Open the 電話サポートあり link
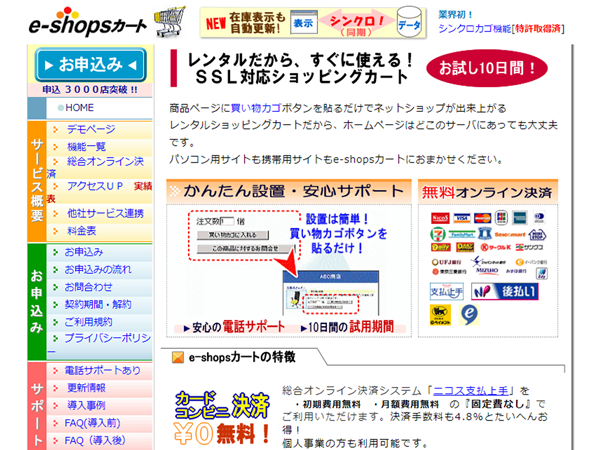Screen dimensions: 600x450 click(x=103, y=370)
